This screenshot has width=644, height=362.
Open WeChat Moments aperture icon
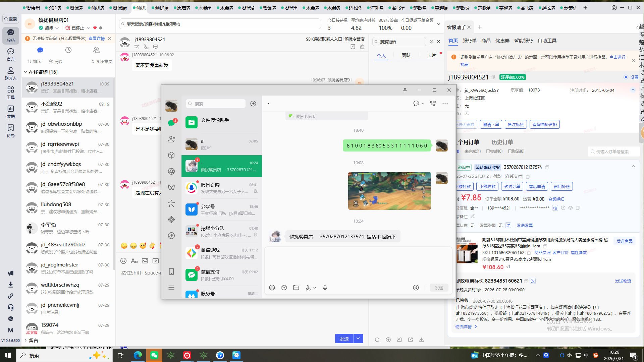tap(171, 171)
